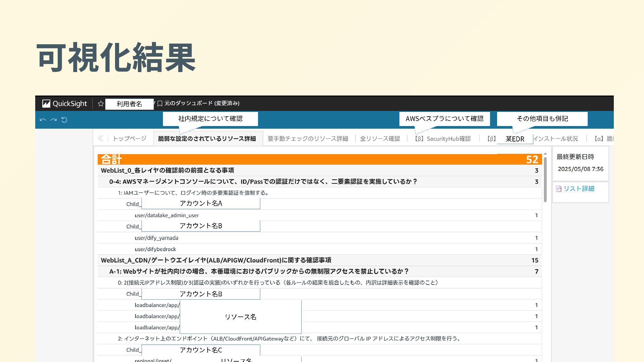Click the redo arrow icon
Screen dimensions: 644x362
(x=53, y=120)
